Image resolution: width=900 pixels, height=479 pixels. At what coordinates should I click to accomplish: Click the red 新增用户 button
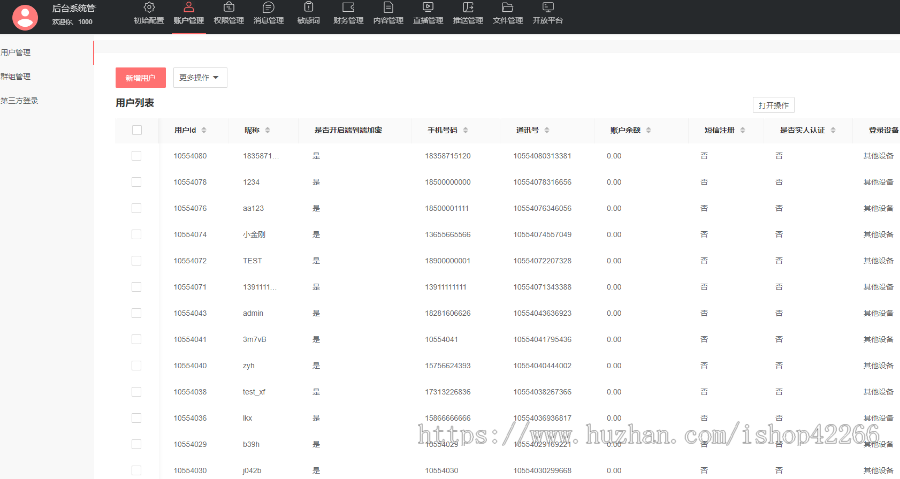pyautogui.click(x=141, y=77)
